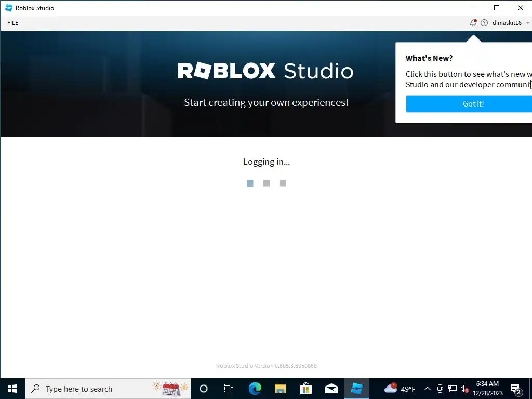Click the Got it! button
The image size is (532, 399).
469,103
